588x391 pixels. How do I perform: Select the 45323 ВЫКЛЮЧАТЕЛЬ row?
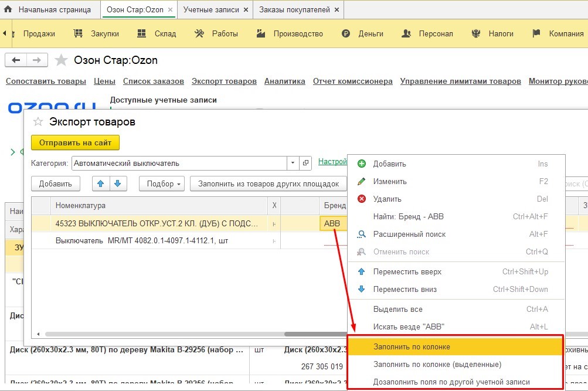157,223
